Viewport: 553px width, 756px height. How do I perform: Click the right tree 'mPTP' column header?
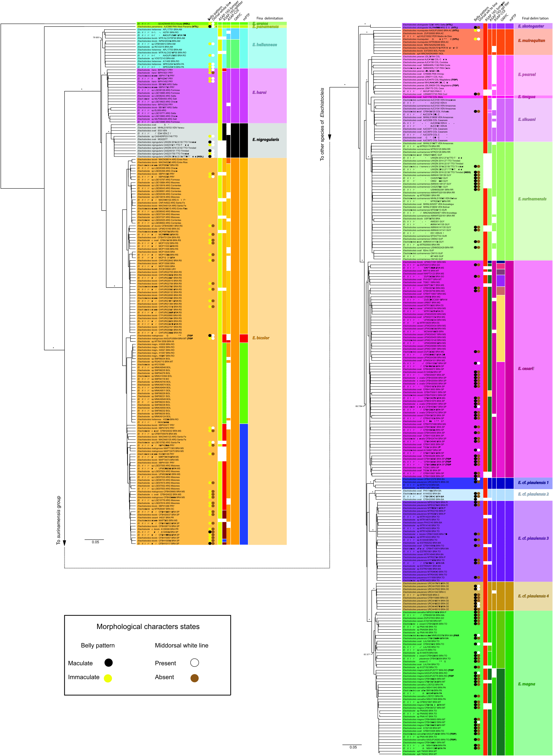point(513,17)
